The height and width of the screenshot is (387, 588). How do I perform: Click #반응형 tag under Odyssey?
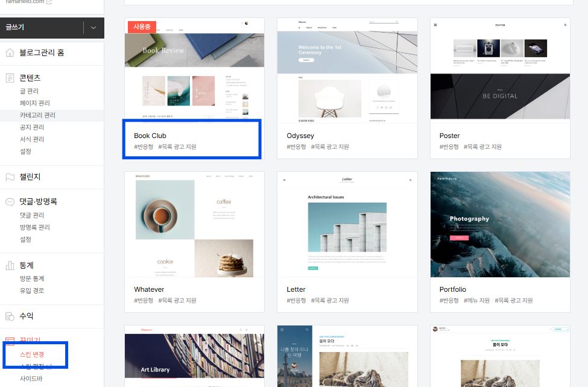click(296, 146)
